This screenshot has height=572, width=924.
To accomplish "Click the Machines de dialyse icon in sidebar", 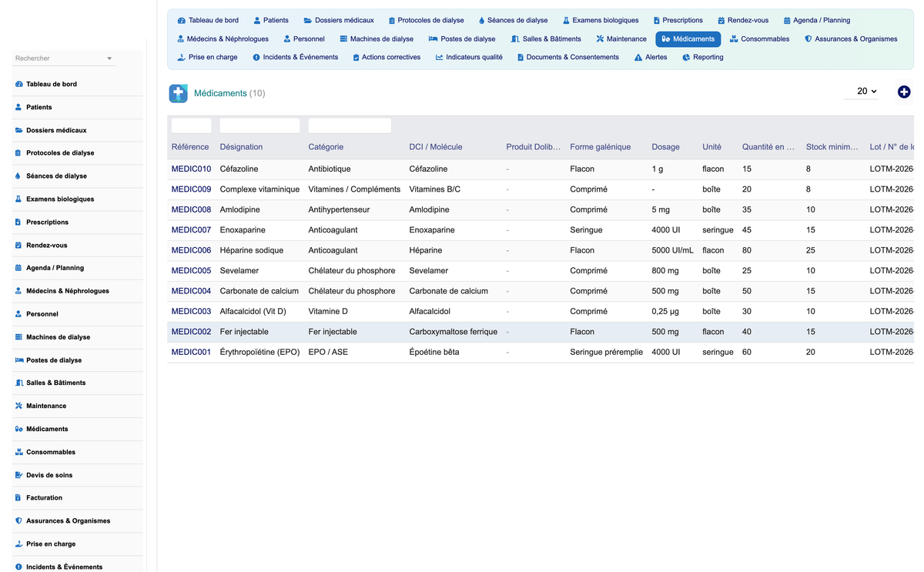I will [18, 337].
